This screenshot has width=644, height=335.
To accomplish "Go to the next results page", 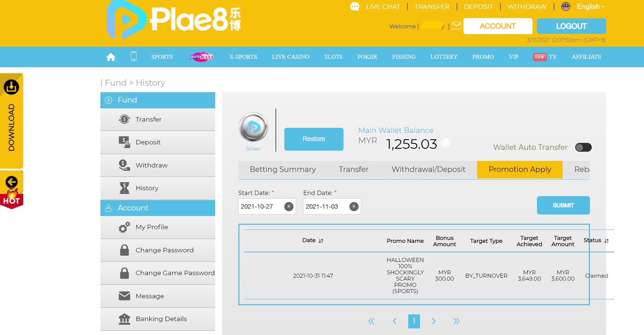I will tap(434, 321).
